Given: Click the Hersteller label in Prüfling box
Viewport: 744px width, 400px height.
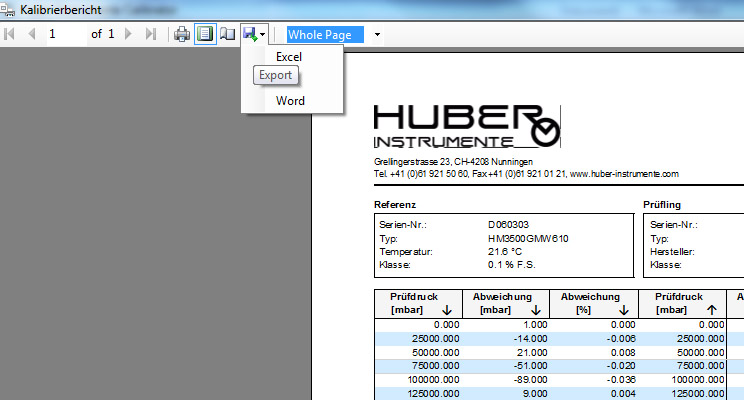Looking at the screenshot, I should [x=672, y=252].
